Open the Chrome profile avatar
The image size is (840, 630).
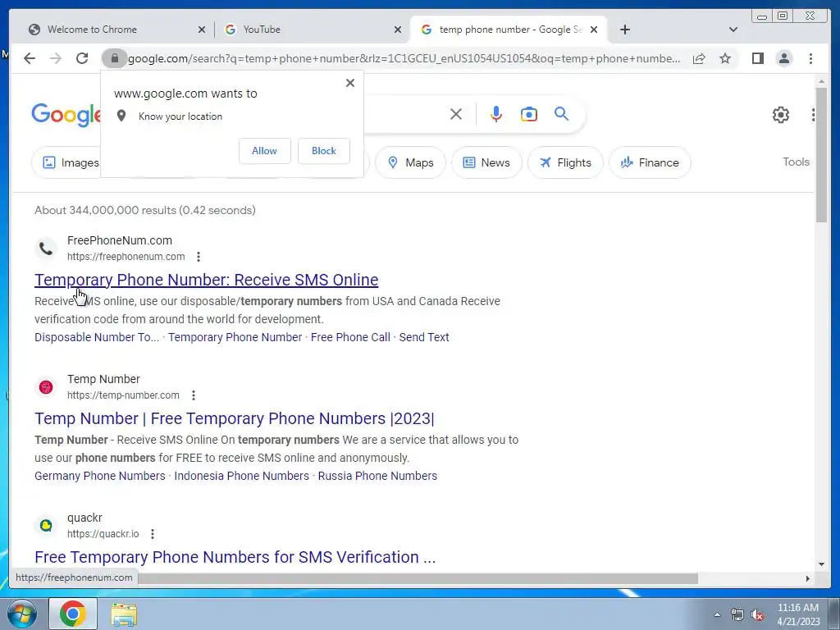pyautogui.click(x=783, y=58)
